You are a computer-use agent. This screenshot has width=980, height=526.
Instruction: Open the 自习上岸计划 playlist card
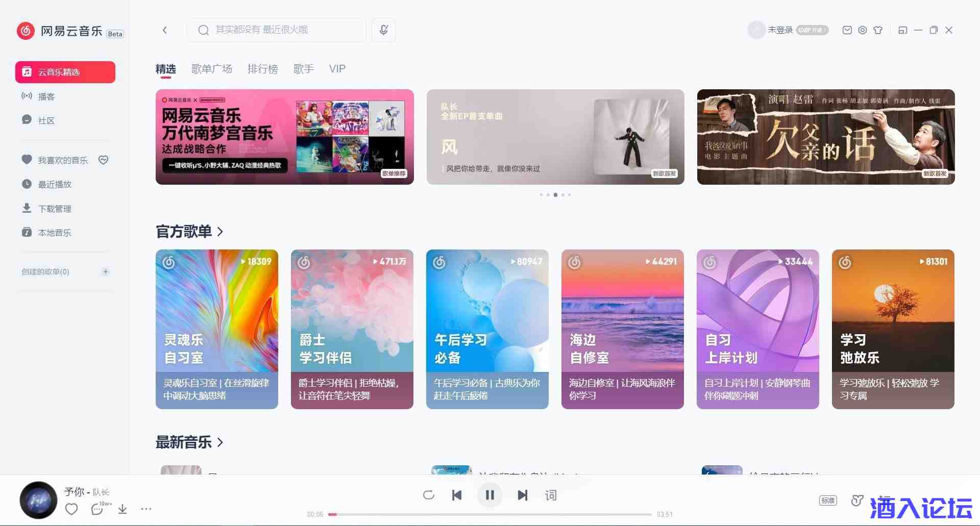click(758, 329)
